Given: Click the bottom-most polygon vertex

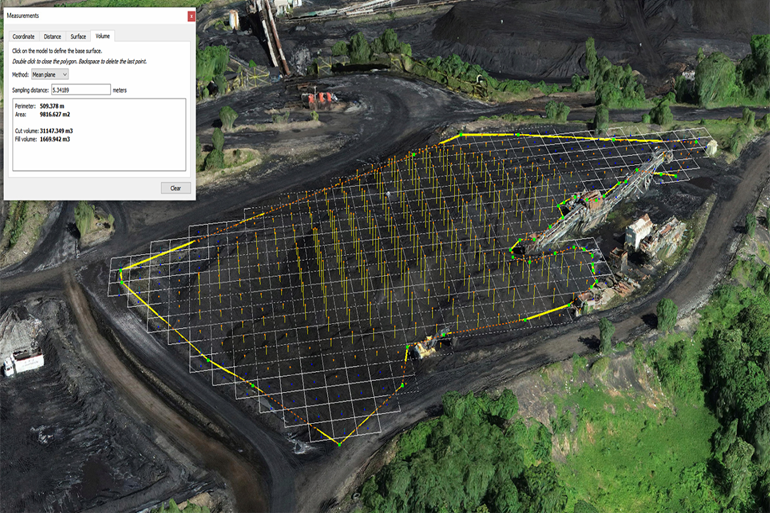Looking at the screenshot, I should click(x=338, y=443).
